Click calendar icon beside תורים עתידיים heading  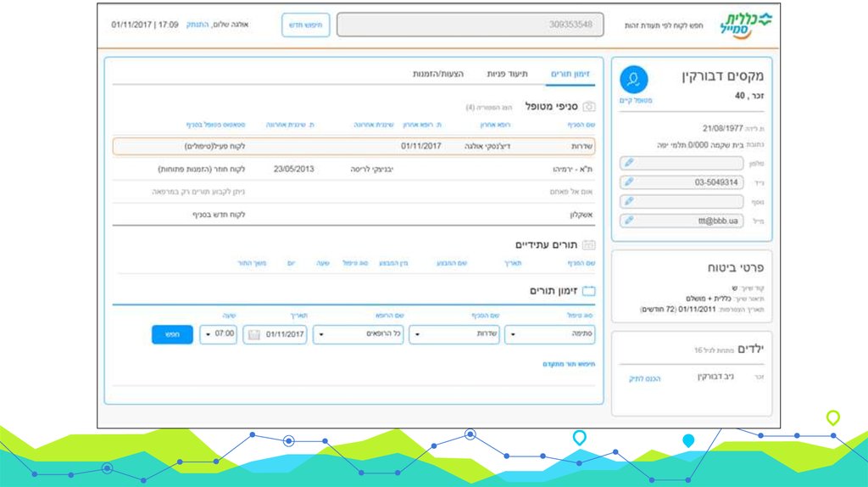pyautogui.click(x=589, y=244)
